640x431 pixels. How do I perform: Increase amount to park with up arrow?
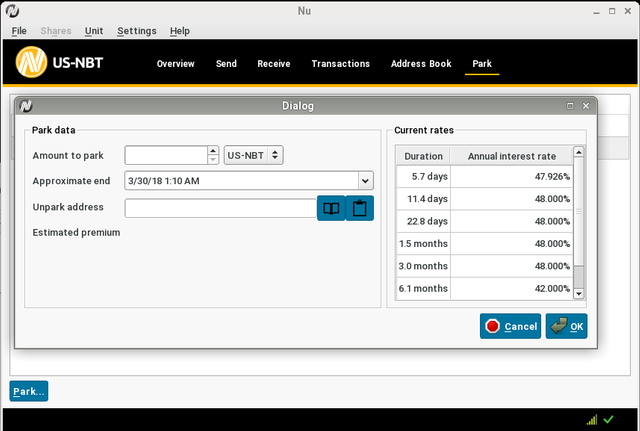tap(213, 151)
